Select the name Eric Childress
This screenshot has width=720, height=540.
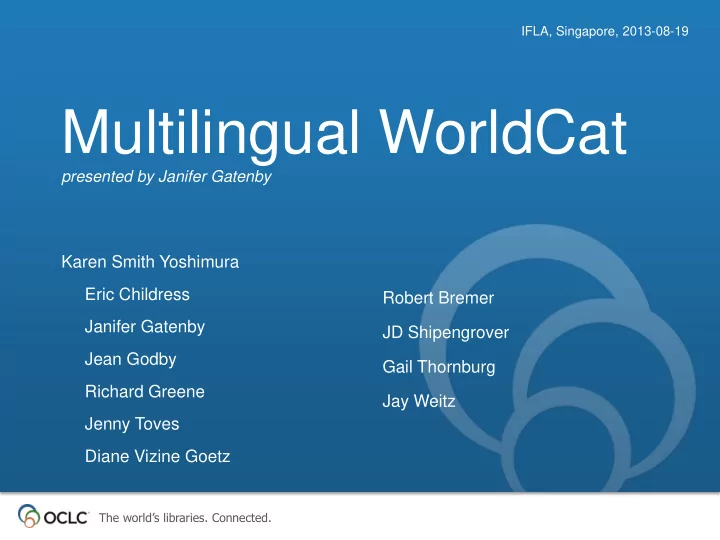(x=137, y=294)
